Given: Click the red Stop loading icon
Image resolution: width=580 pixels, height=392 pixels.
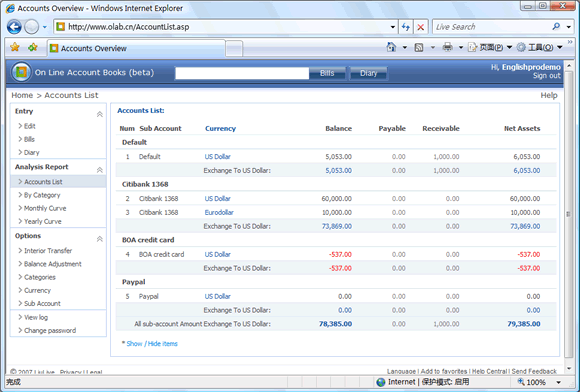Looking at the screenshot, I should tap(421, 27).
